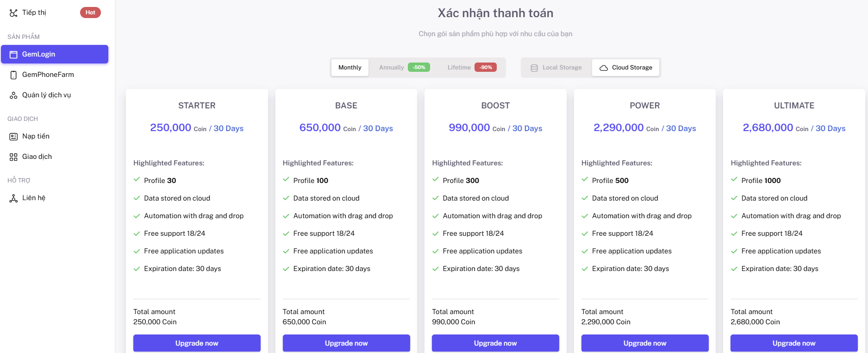This screenshot has height=353, width=868.
Task: Select the Monthly billing option
Action: [x=350, y=68]
